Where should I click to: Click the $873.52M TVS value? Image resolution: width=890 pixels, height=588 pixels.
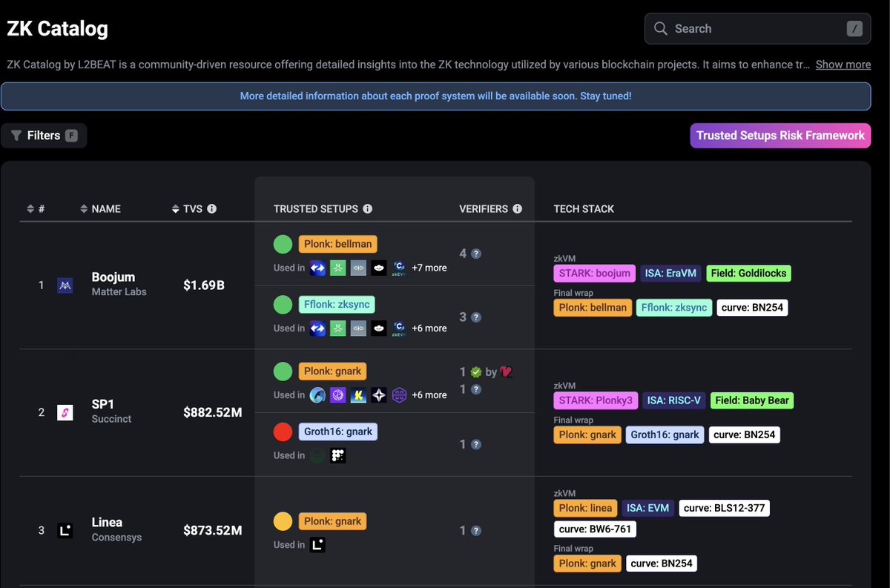[x=213, y=531]
